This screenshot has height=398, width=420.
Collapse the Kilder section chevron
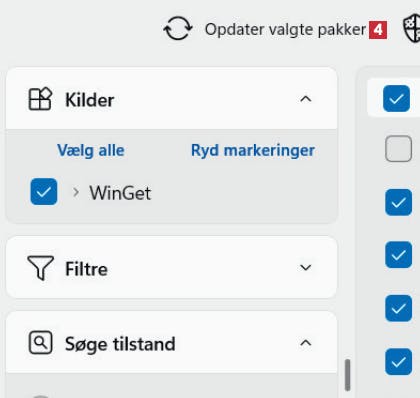(306, 99)
